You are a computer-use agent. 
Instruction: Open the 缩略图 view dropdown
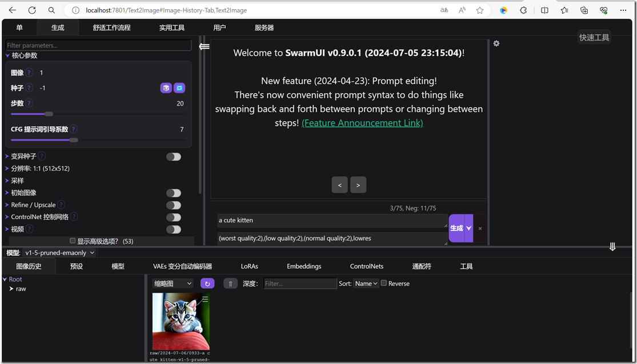173,283
